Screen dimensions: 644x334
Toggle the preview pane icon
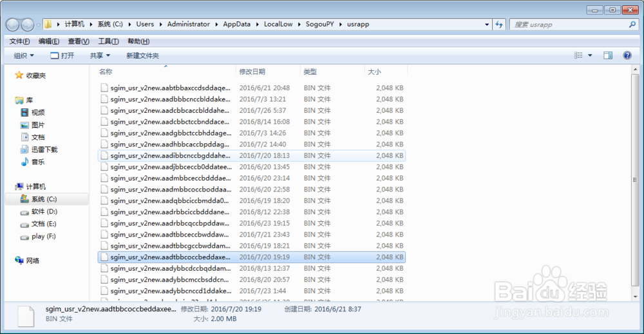tap(608, 55)
